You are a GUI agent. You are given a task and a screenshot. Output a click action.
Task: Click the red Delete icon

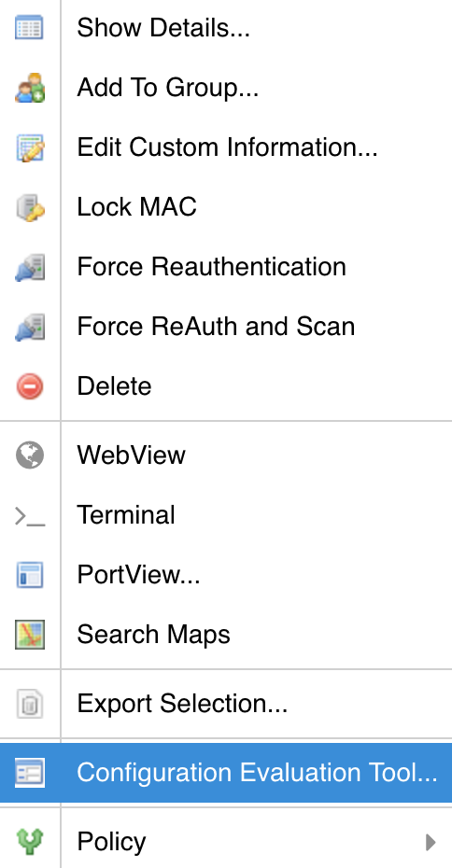[29, 385]
